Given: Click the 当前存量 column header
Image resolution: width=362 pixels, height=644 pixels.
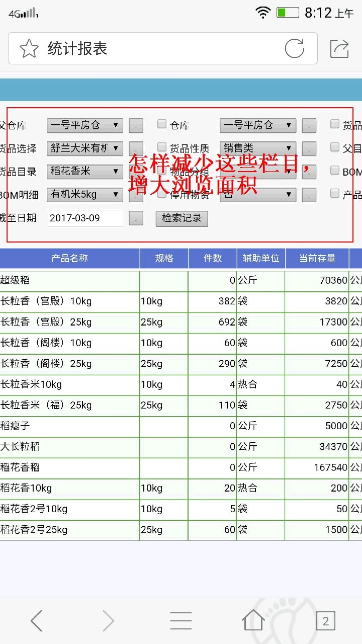Looking at the screenshot, I should tap(317, 258).
